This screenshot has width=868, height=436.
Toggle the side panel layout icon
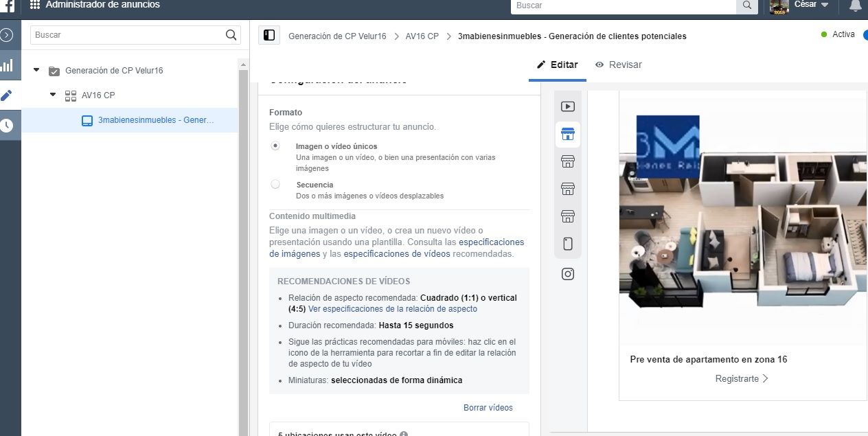coord(269,36)
